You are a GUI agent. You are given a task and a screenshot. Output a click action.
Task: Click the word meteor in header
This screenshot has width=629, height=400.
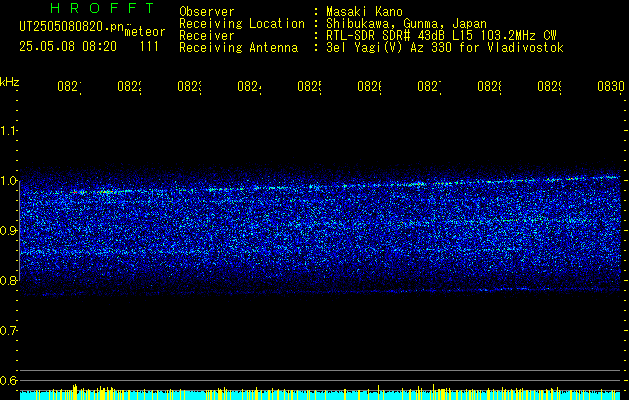click(145, 32)
